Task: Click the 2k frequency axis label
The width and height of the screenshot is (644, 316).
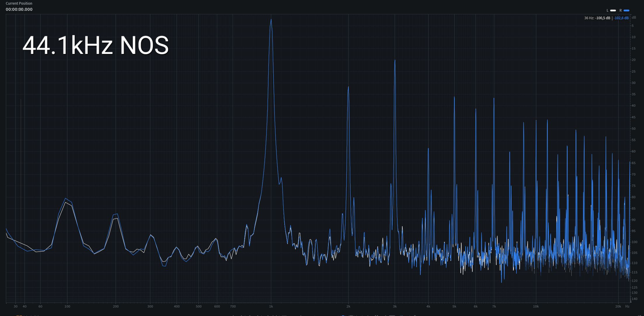Action: point(348,306)
